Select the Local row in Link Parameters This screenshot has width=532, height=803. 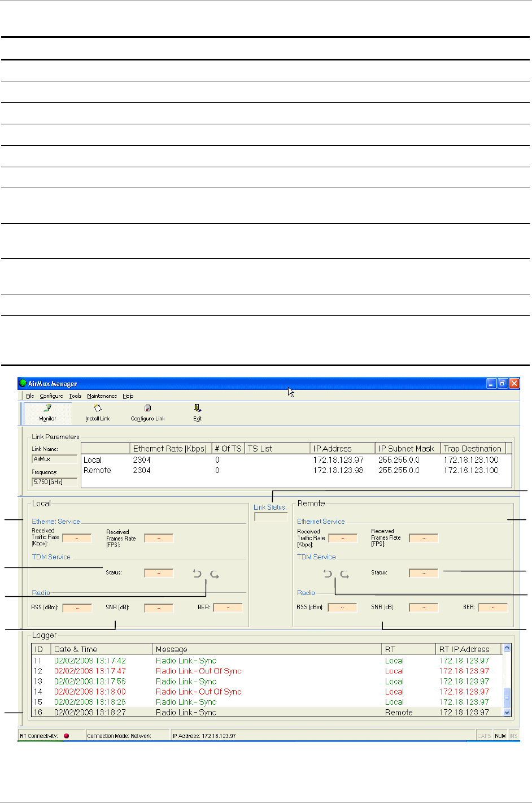coord(296,460)
